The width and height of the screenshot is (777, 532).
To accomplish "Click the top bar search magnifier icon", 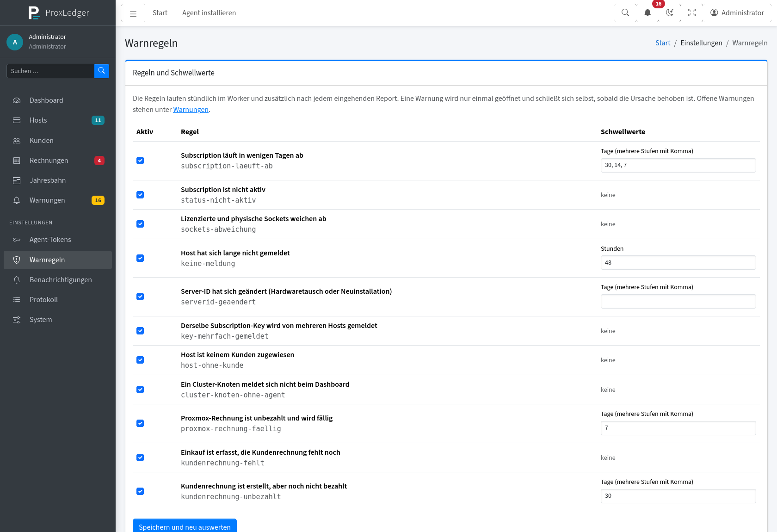I will (x=625, y=13).
